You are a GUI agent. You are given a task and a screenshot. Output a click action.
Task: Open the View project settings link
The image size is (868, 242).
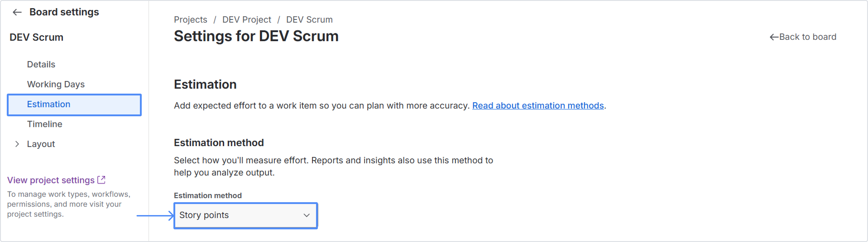[51, 180]
